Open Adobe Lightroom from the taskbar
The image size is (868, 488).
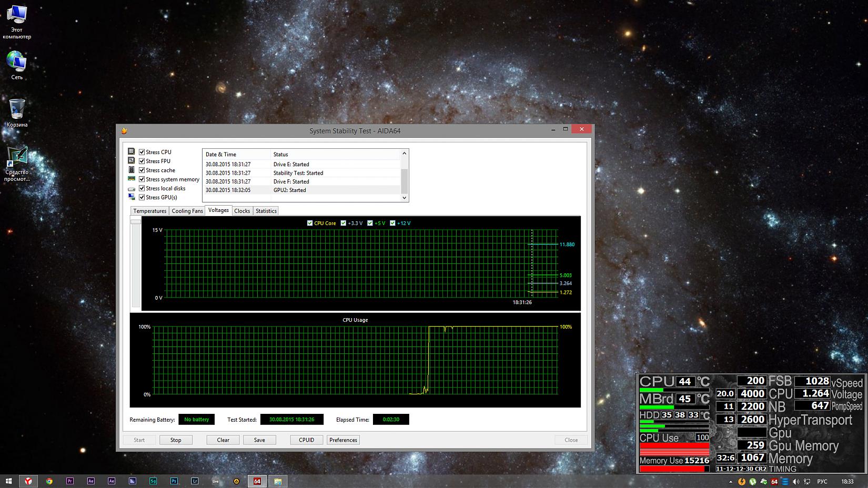(195, 481)
